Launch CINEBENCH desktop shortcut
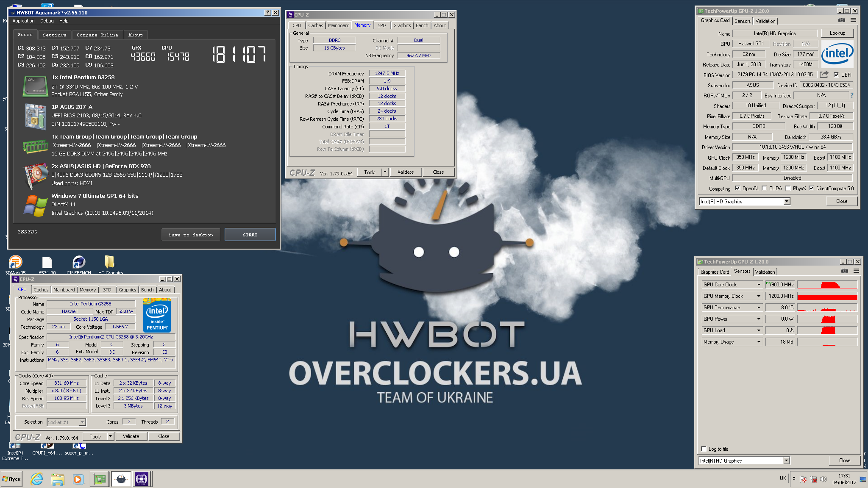The image size is (868, 488). (79, 265)
